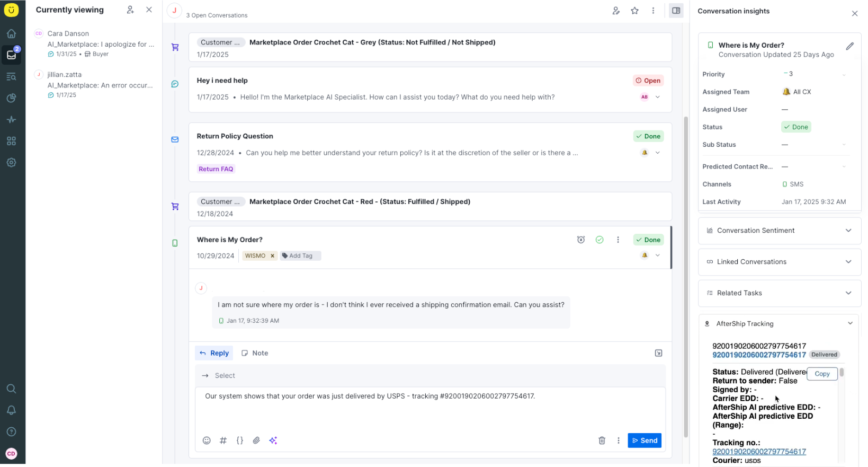Viewport: 868px width, 467px height.
Task: Click the magnifier search icon at sidebar bottom
Action: coord(11,389)
